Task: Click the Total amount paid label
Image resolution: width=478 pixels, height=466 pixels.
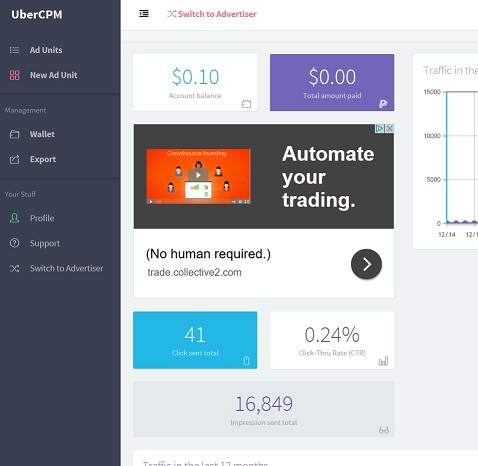Action: (332, 96)
